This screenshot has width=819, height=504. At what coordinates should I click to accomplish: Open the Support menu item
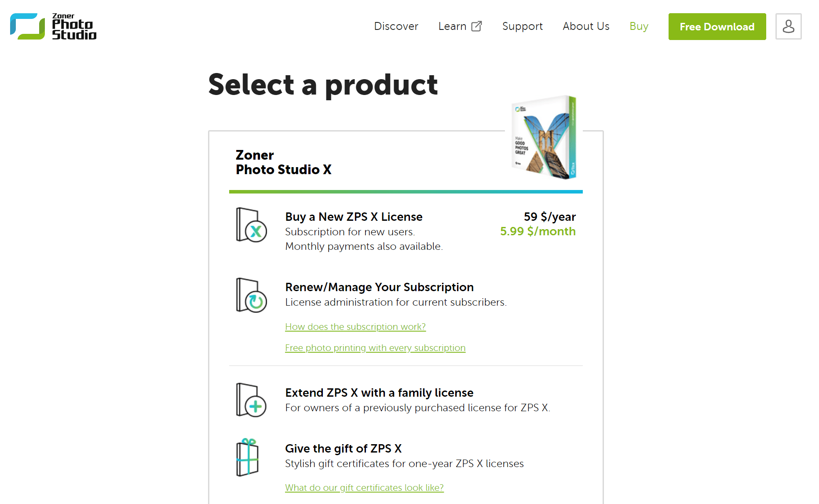[x=522, y=26]
